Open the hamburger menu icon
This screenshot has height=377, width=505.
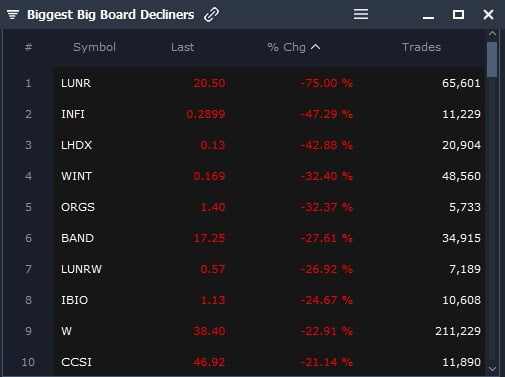click(361, 14)
